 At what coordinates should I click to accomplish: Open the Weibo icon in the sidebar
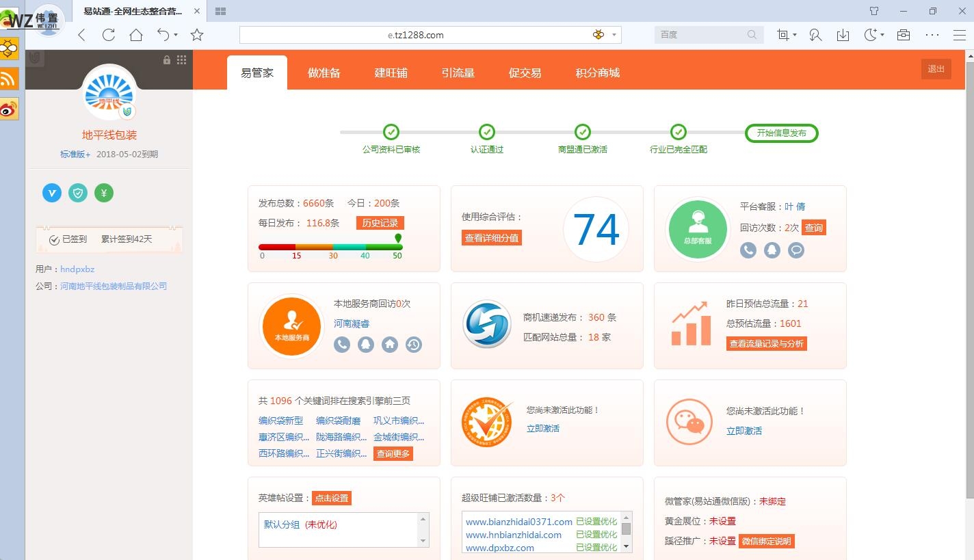tap(9, 109)
